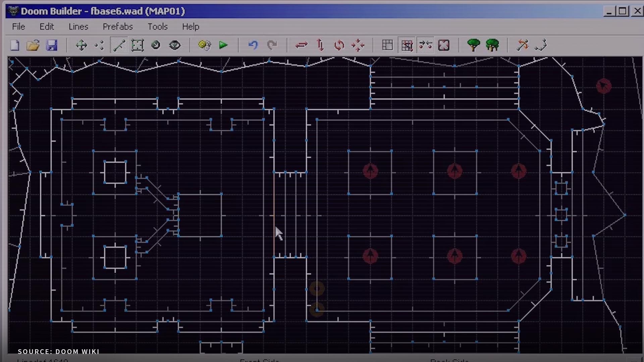Open the File menu
Screen dimensions: 644x362
tap(18, 26)
